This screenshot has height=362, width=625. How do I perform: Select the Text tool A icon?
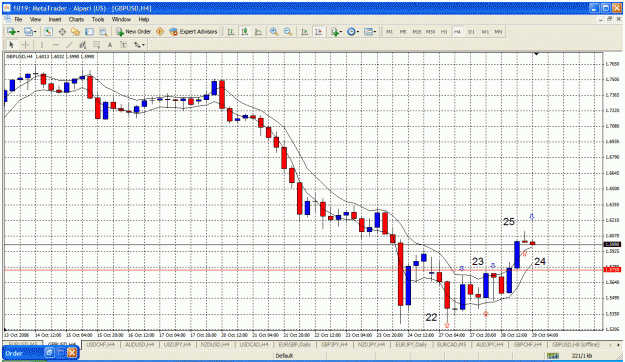point(110,45)
